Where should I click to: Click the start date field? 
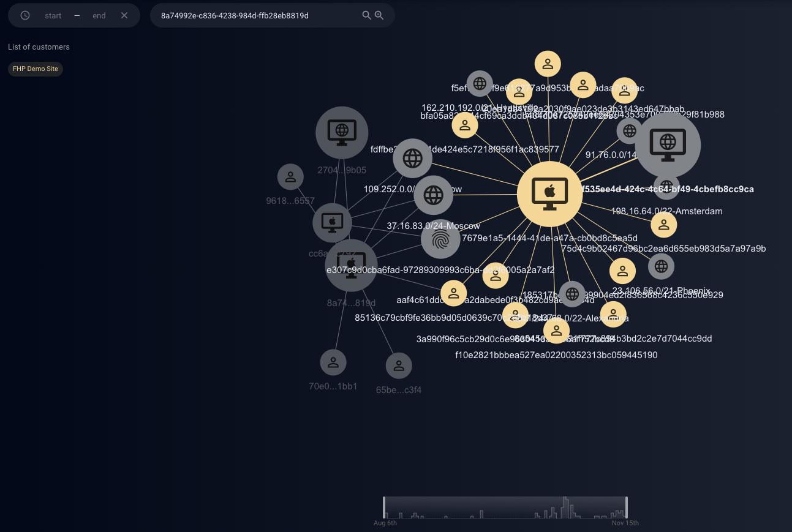click(x=53, y=16)
